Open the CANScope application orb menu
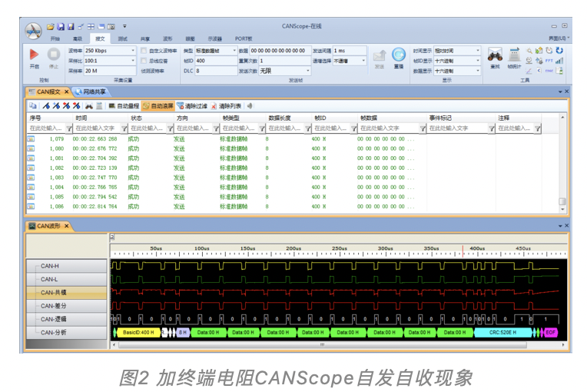 click(33, 31)
